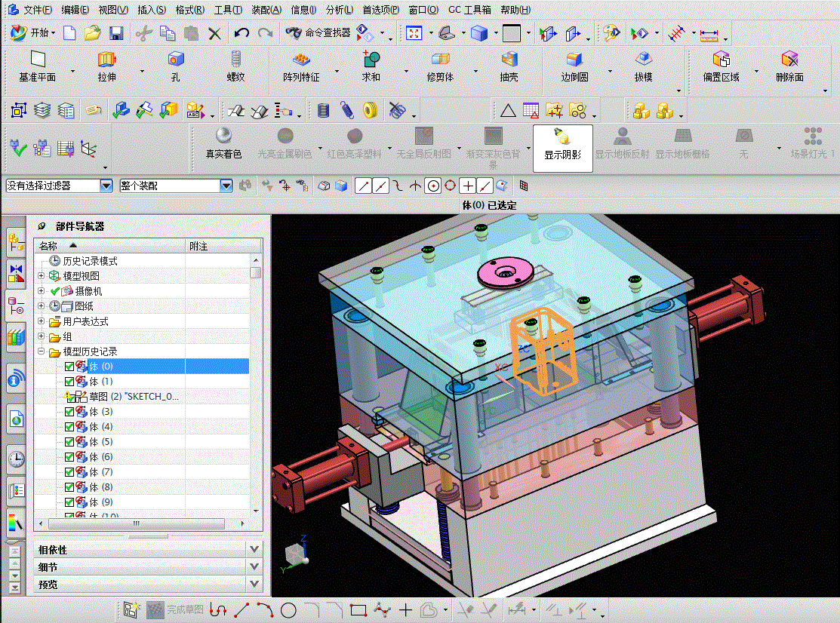
Task: Open the Assembly Navigator sidebar icon
Action: 16,242
